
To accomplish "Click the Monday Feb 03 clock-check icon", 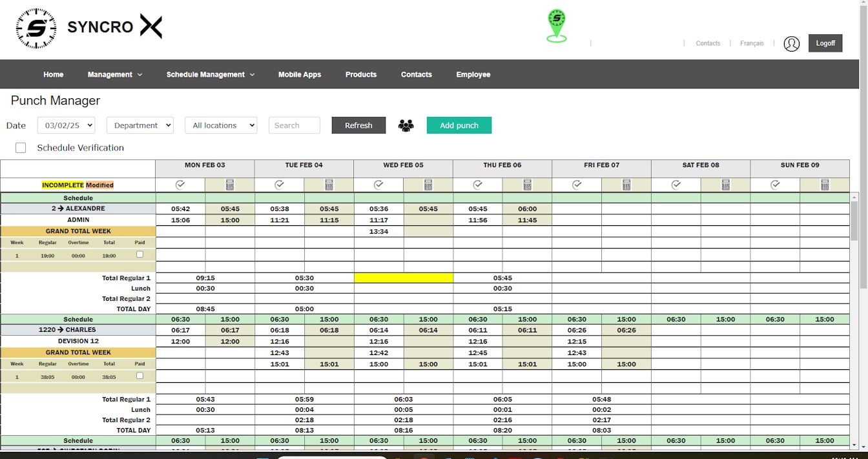I will click(180, 185).
